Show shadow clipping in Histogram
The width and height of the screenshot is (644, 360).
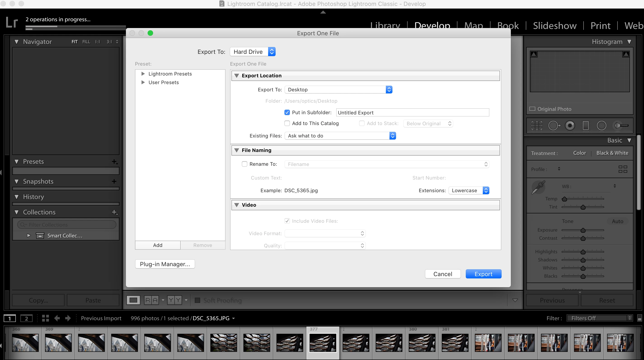(x=534, y=54)
